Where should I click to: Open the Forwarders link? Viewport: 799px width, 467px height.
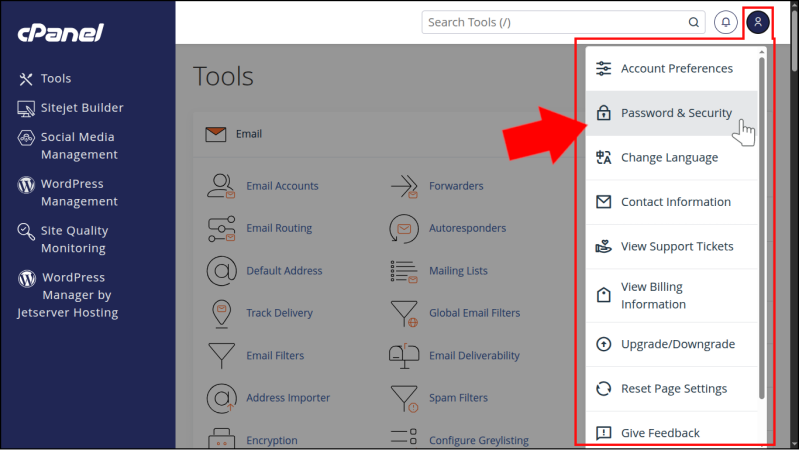point(456,186)
